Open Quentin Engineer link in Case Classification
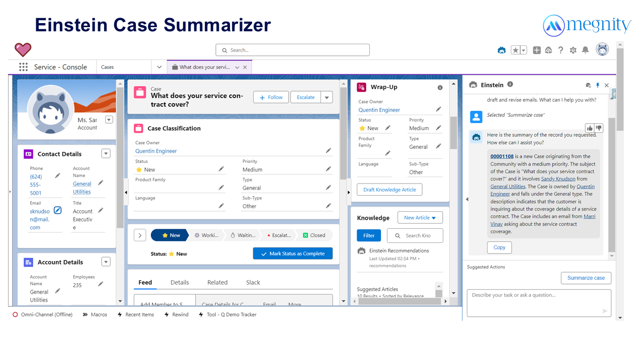Image resolution: width=644 pixels, height=362 pixels. 156,151
